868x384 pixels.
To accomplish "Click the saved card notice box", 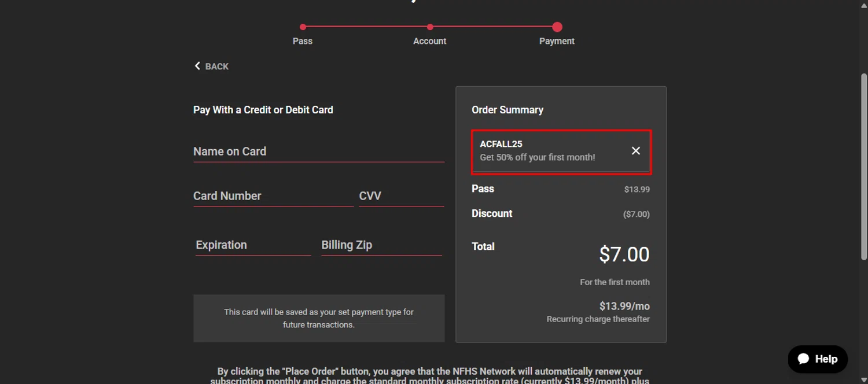I will click(x=319, y=318).
